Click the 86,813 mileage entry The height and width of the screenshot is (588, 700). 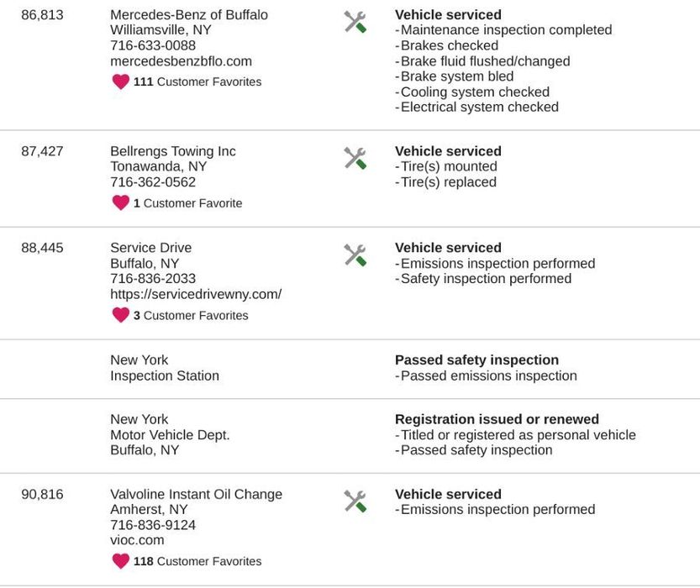pyautogui.click(x=42, y=15)
